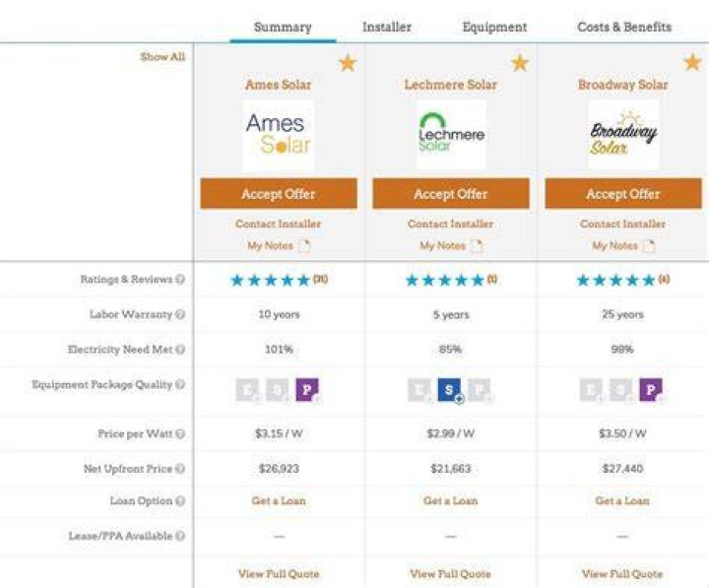Switch to the Installer tab
Viewport: 709px width, 588px height.
pos(387,28)
